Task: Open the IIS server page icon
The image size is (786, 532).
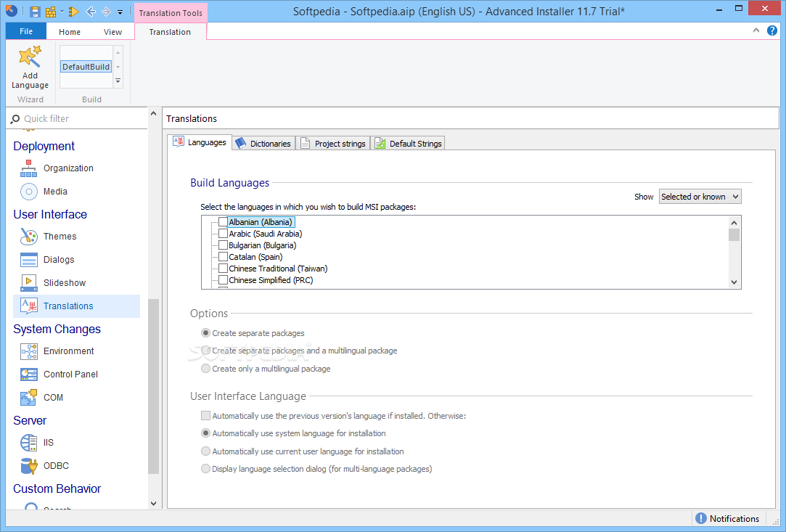Action: (28, 443)
